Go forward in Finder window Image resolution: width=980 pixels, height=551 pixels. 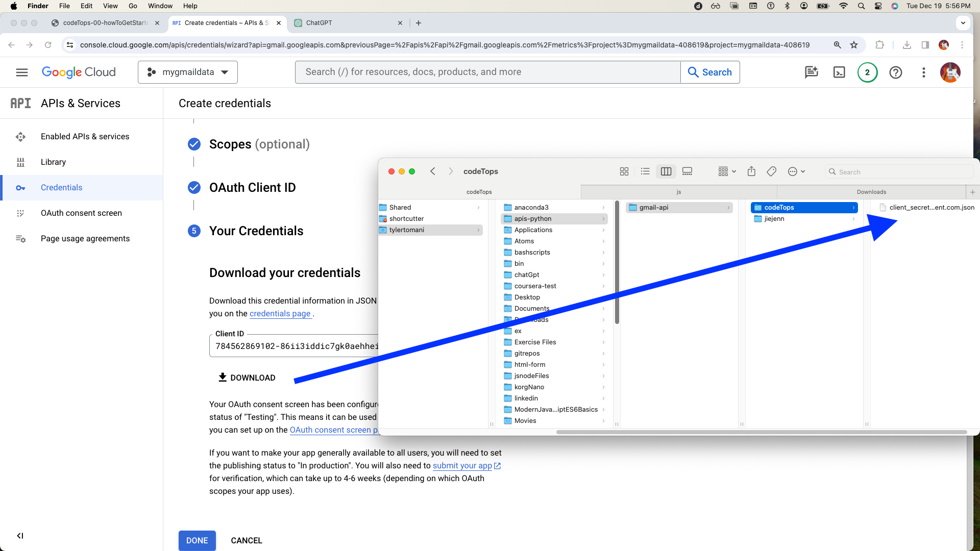point(451,171)
